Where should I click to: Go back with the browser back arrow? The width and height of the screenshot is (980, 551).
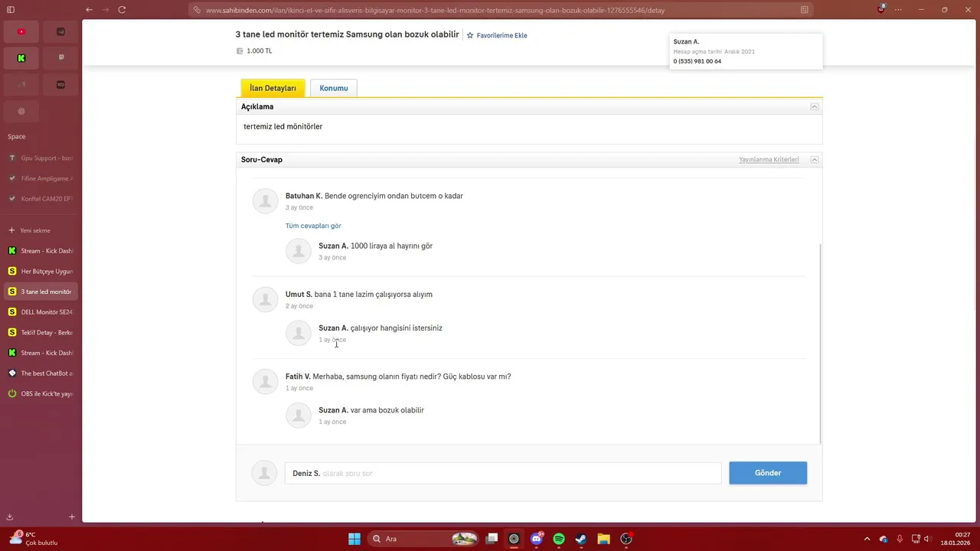point(90,10)
